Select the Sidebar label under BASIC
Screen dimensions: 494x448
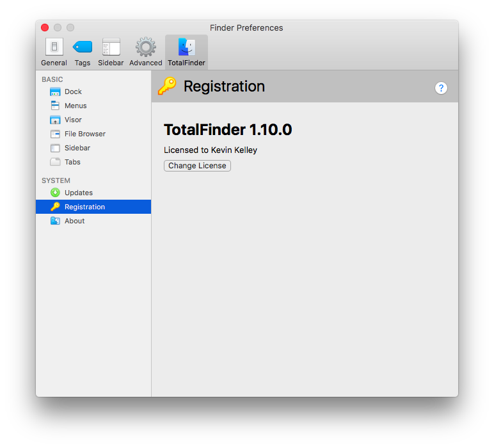tap(77, 148)
